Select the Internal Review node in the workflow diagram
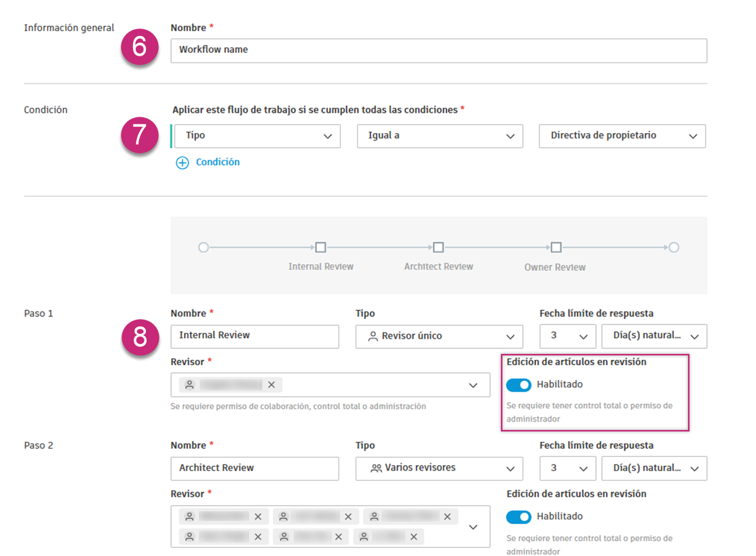Viewport: 756px width, 556px height. pos(320,248)
